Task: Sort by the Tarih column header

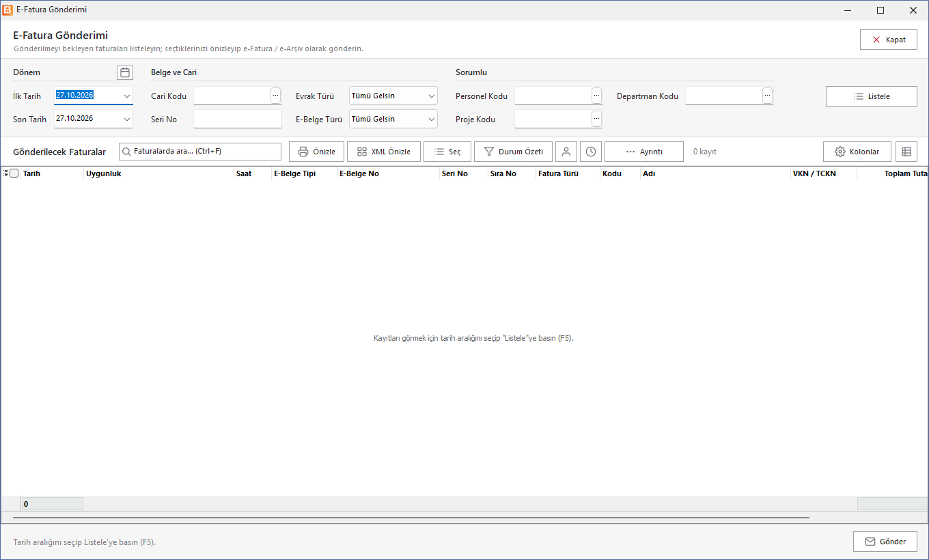Action: tap(52, 173)
